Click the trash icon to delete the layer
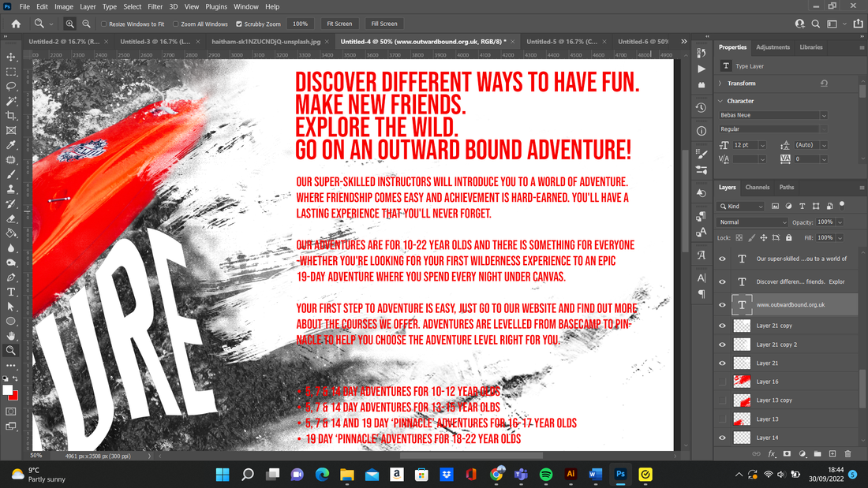868x488 pixels. click(847, 453)
